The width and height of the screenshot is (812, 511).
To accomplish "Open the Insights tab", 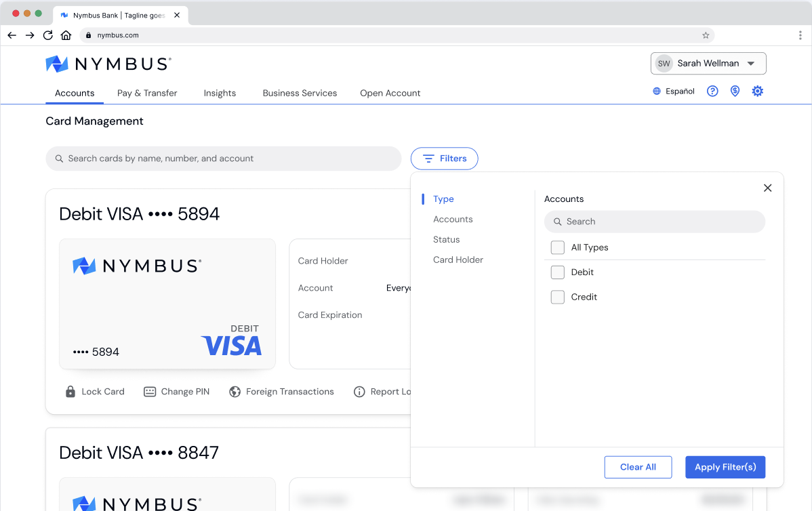I will [220, 94].
